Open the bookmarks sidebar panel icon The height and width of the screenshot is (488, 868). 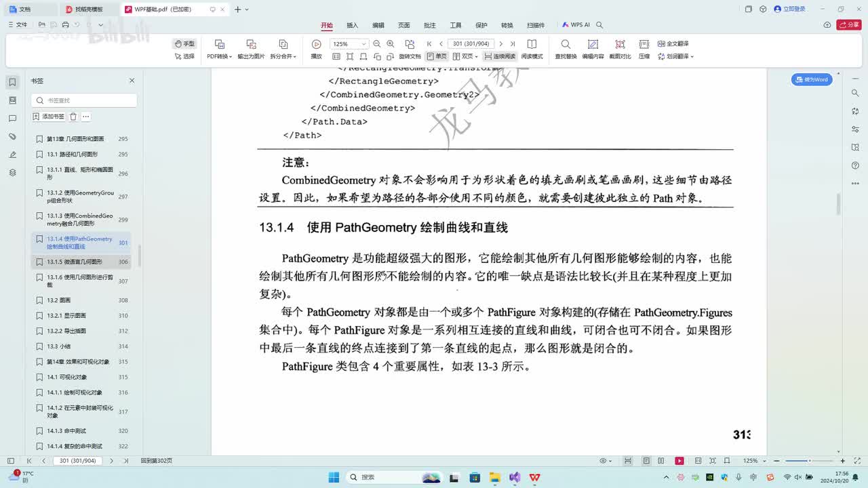[x=12, y=82]
